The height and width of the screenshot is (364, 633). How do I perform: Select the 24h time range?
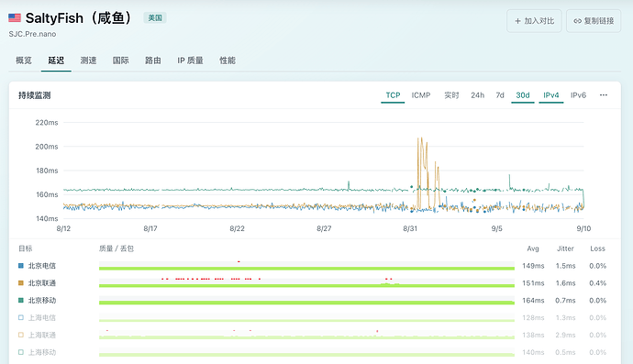[x=477, y=95]
